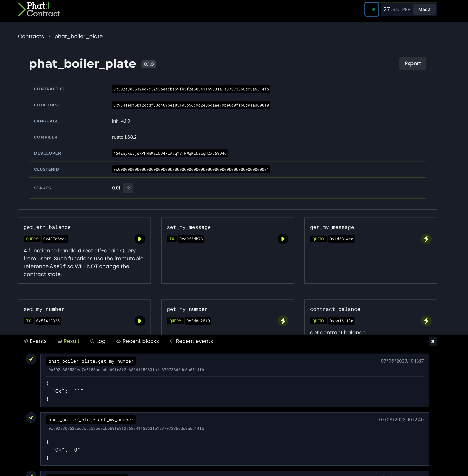Click the cluster ID value
This screenshot has height=476, width=468.
(x=191, y=169)
